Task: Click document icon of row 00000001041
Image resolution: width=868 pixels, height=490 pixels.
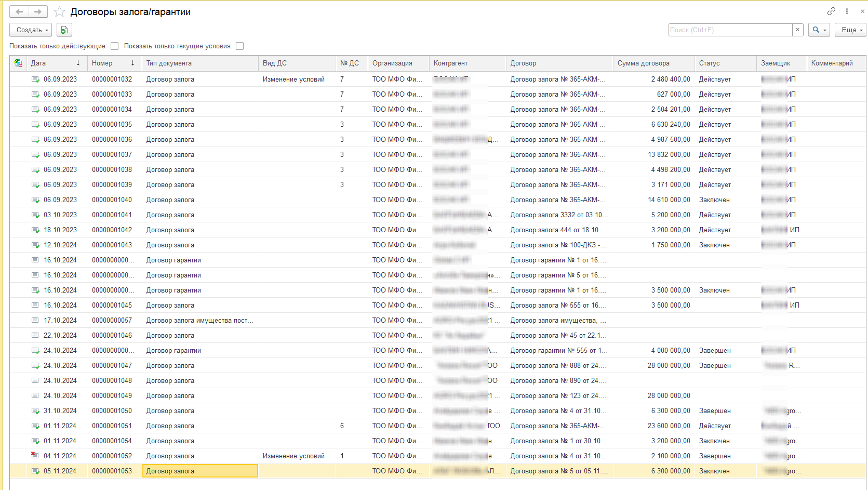Action: click(x=35, y=215)
